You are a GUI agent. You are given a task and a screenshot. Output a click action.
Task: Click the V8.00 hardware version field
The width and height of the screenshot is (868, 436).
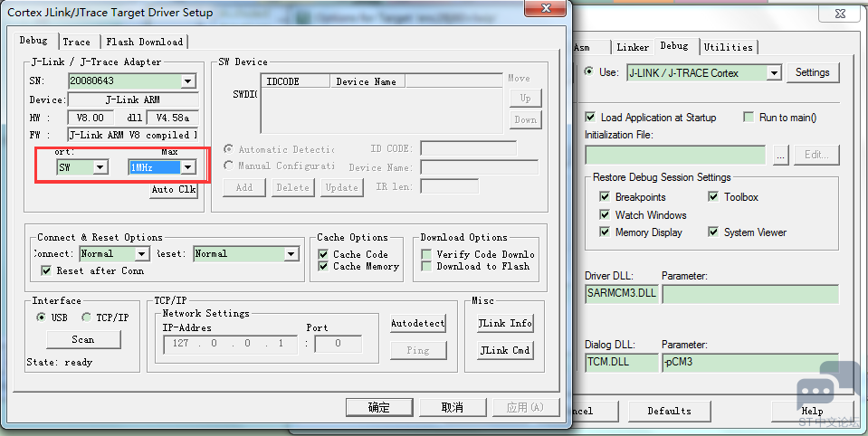click(x=91, y=118)
